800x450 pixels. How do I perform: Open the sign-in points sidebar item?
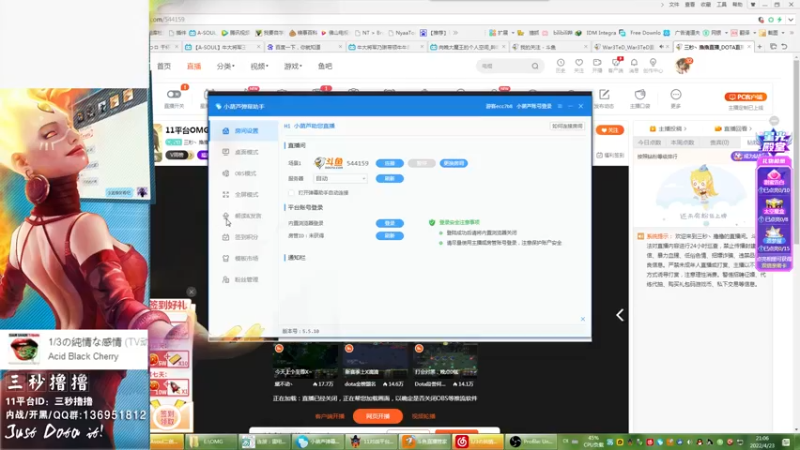click(x=243, y=237)
